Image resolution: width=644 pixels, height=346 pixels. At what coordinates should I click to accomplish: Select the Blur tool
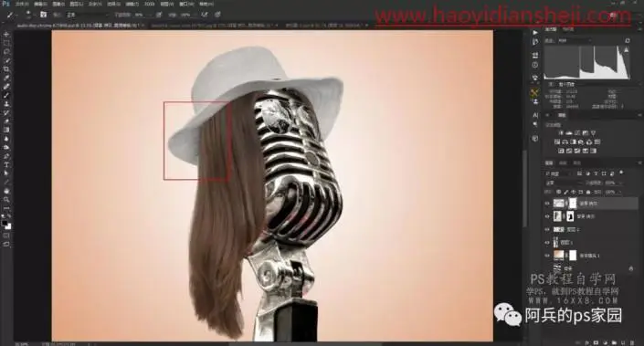[x=6, y=139]
